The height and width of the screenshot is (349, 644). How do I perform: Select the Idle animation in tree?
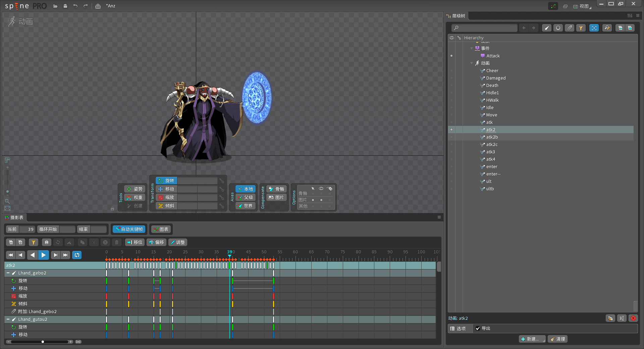coord(490,108)
